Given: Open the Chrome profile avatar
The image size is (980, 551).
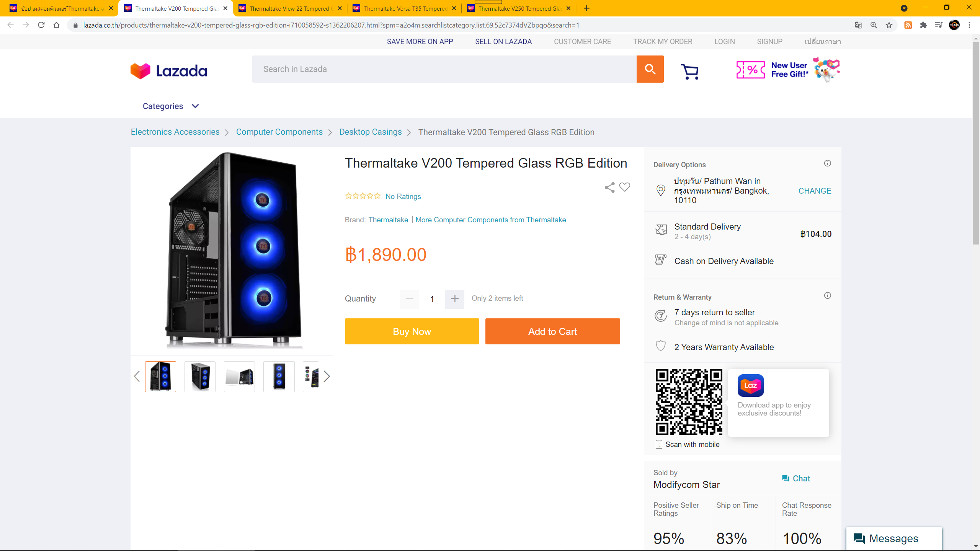Looking at the screenshot, I should coord(954,25).
